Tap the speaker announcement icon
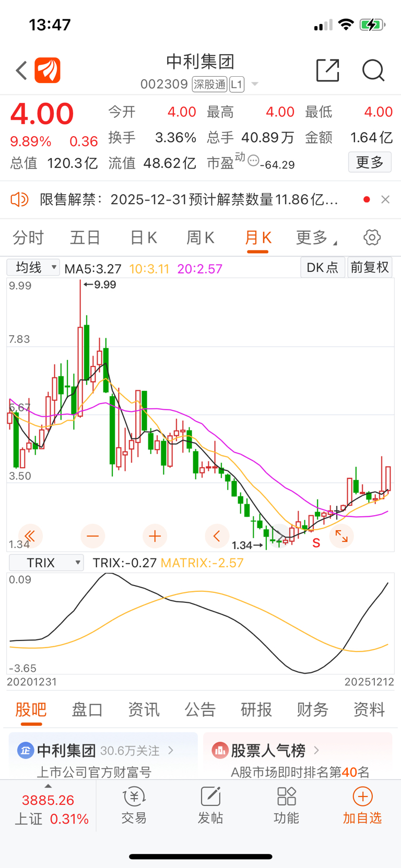 19,199
